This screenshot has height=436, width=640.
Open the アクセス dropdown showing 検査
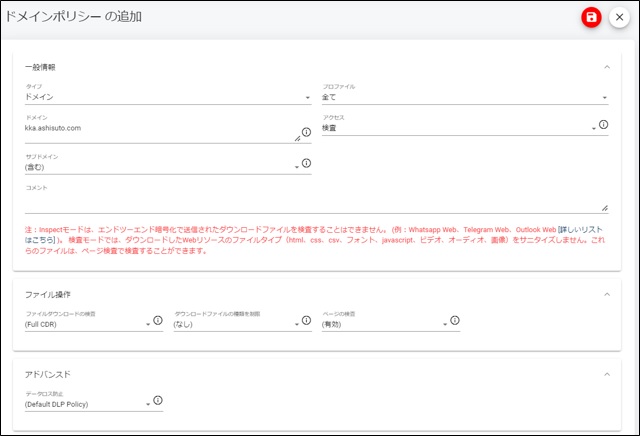click(x=456, y=128)
